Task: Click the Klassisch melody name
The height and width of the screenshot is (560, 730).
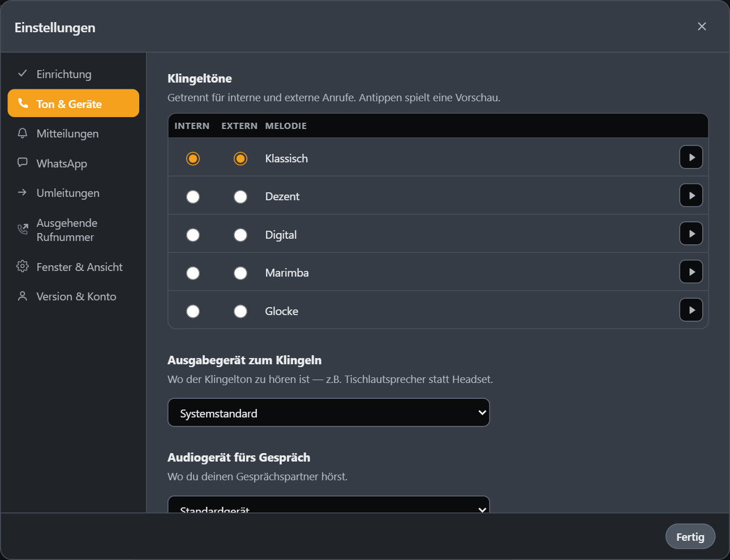Action: click(x=286, y=158)
